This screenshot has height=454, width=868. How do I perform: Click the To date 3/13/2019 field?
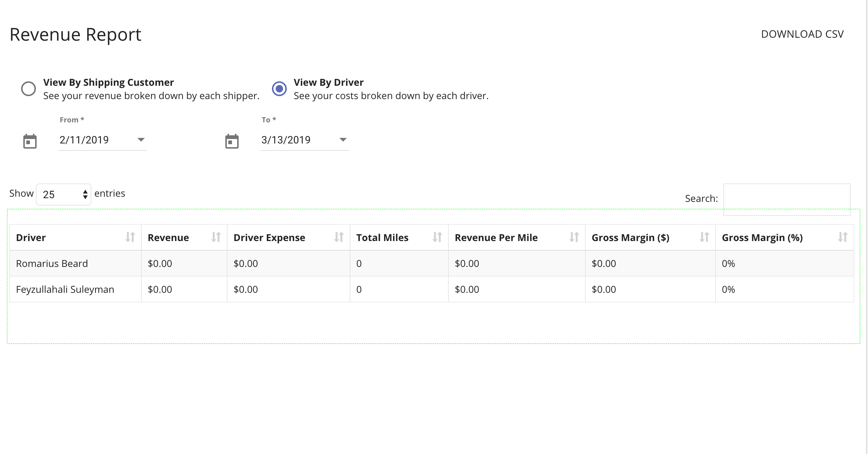coord(305,140)
